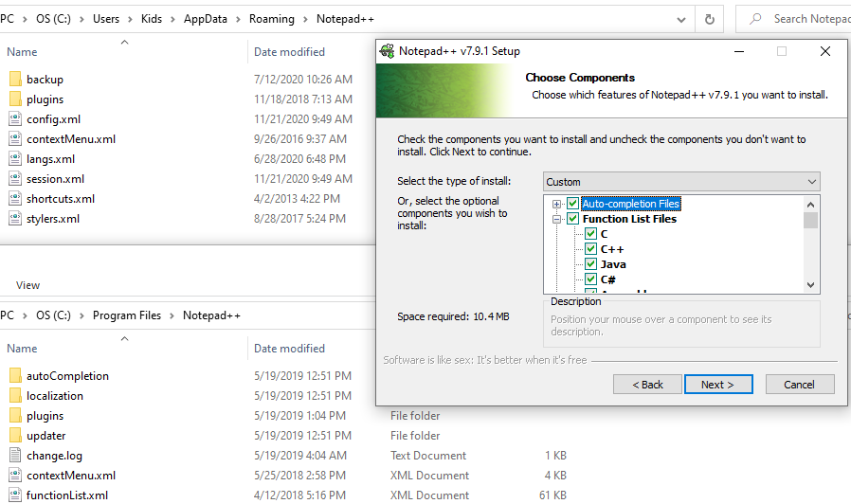Sort upper file list by Date modified

coord(289,52)
